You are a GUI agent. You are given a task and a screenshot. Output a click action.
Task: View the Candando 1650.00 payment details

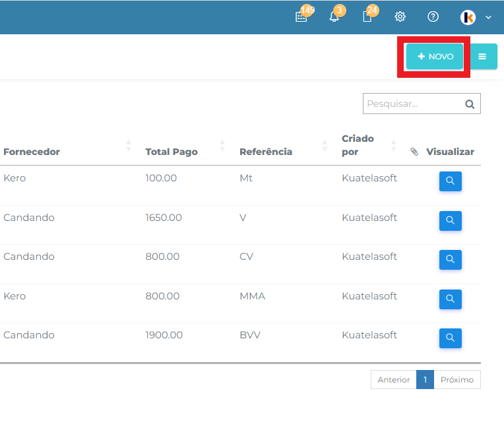coord(451,221)
